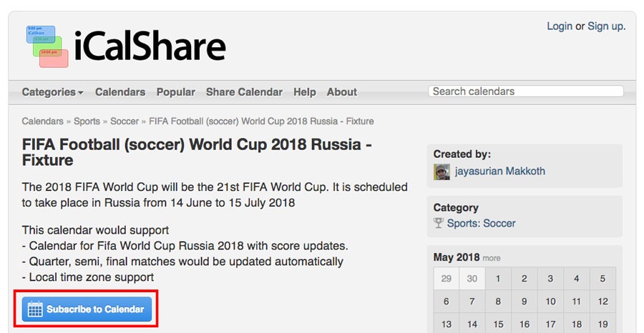Open the About page
The image size is (644, 333).
(341, 92)
